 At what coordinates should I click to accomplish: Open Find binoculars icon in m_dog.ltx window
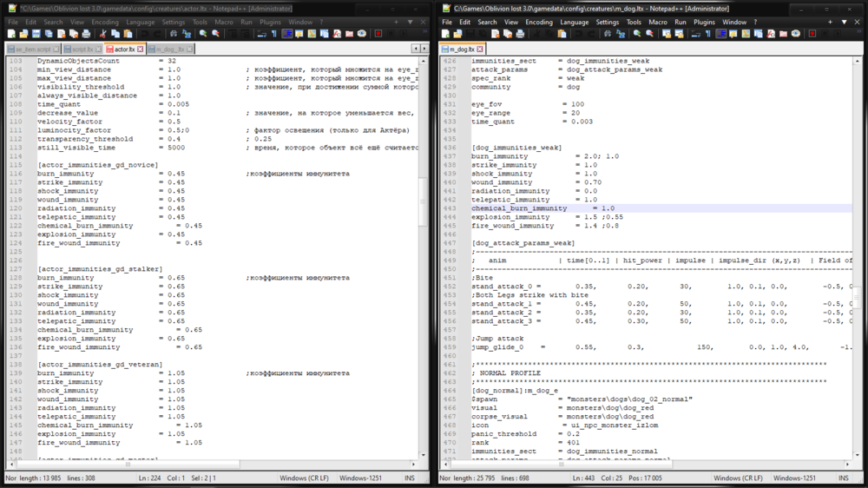coord(608,34)
